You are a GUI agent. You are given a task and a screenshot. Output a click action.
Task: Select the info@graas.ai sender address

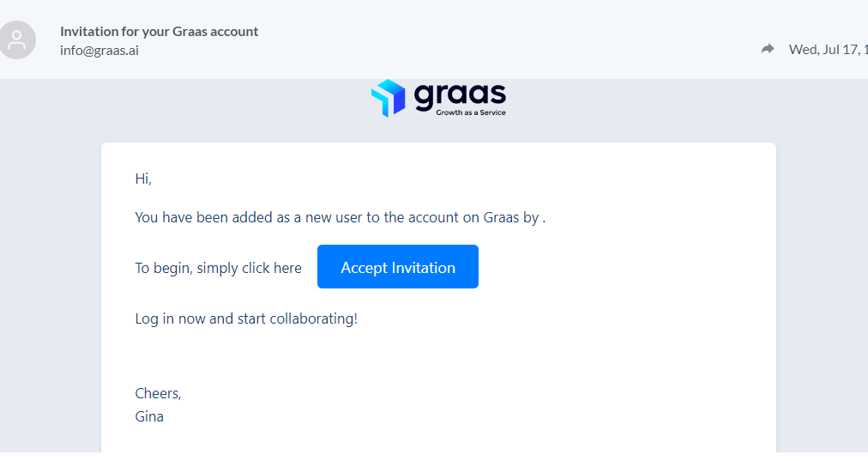pos(99,51)
